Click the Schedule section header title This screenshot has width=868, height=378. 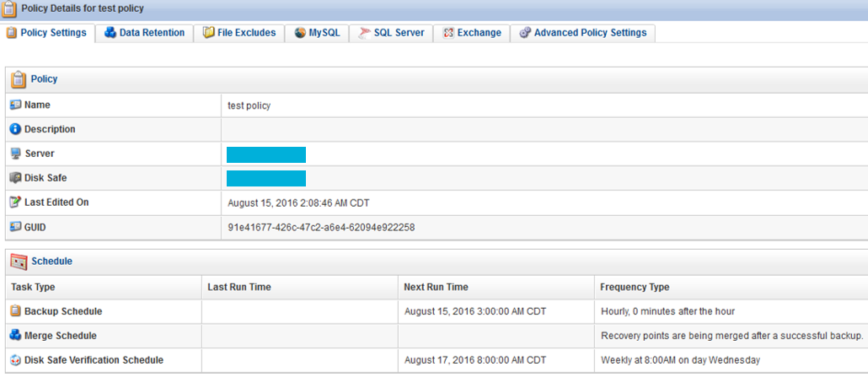coord(51,261)
